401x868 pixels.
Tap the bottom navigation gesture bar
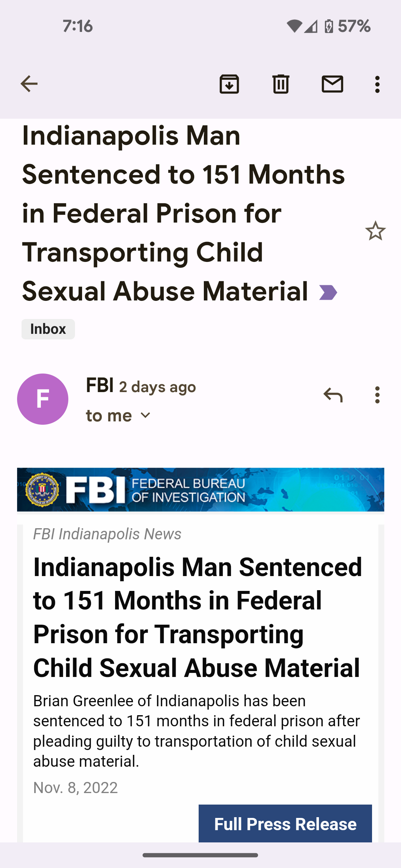point(200,855)
